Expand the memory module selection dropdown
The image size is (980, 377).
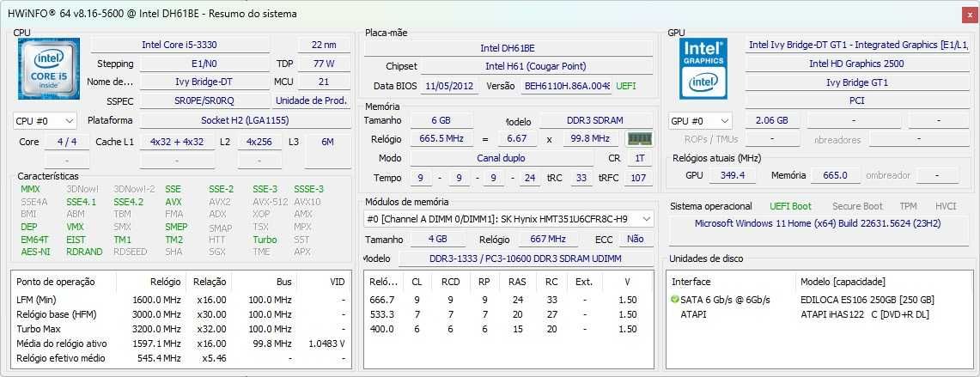coord(508,219)
